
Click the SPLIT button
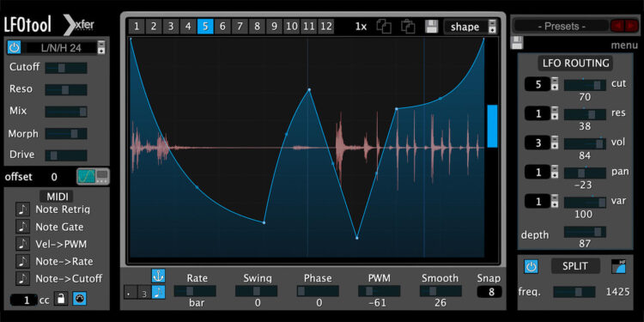[575, 266]
